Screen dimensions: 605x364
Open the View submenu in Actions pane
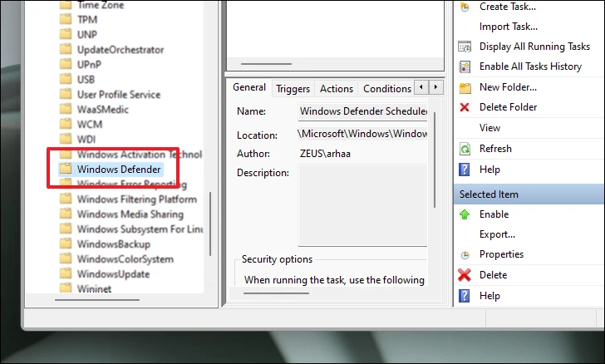[489, 128]
